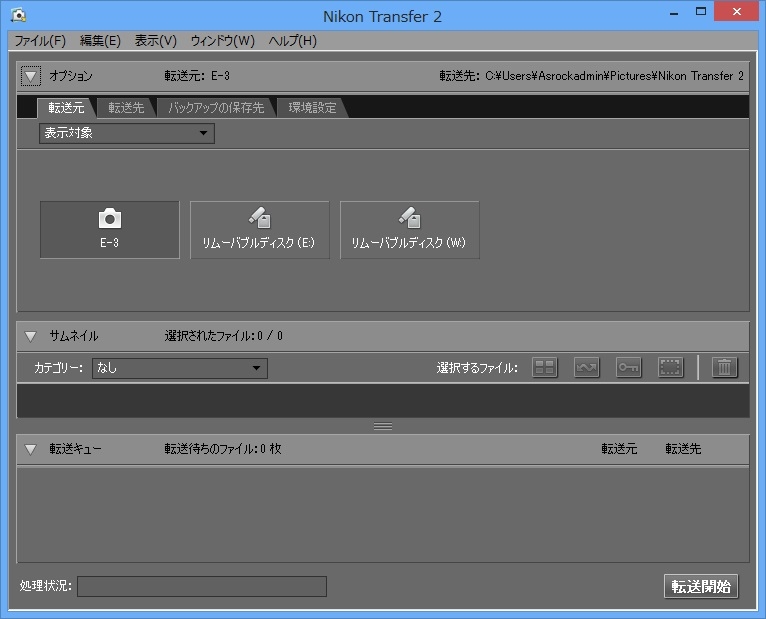The image size is (766, 619).
Task: Click the select protected files key icon
Action: coord(628,367)
